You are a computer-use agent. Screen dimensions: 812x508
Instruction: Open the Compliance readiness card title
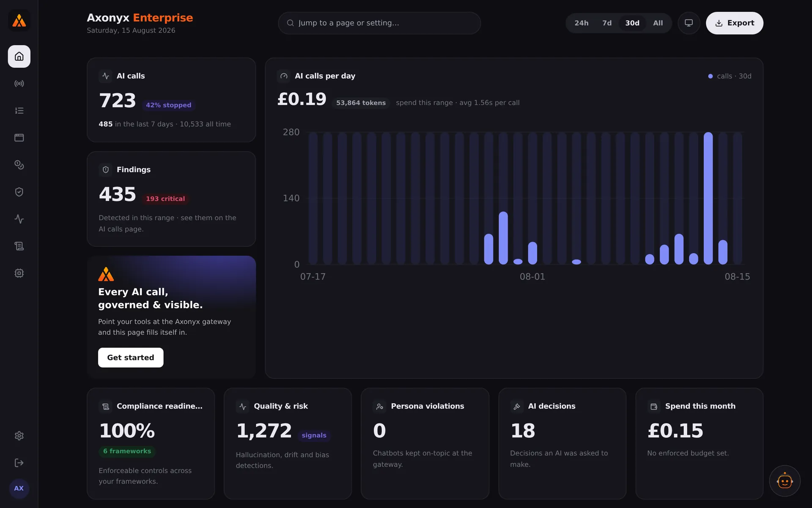point(159,406)
